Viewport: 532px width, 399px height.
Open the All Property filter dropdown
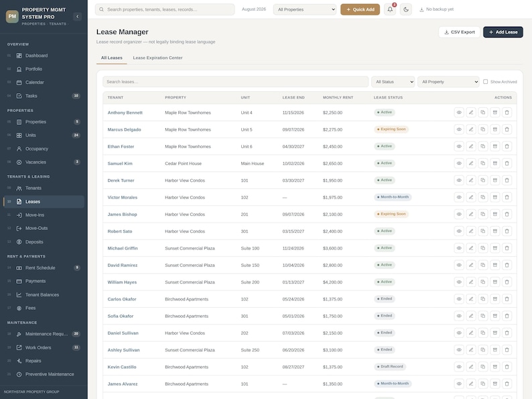[448, 82]
